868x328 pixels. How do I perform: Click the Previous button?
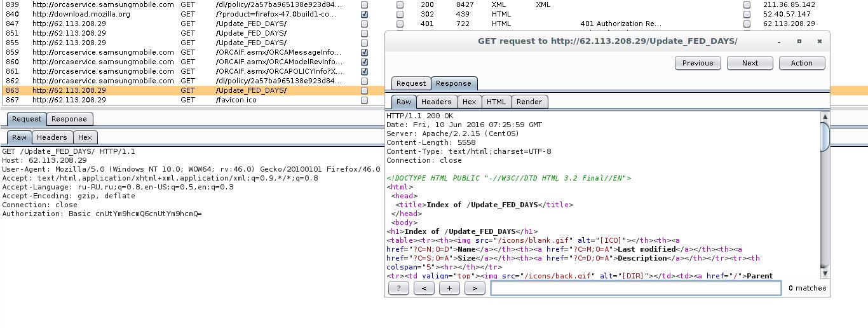[x=697, y=63]
